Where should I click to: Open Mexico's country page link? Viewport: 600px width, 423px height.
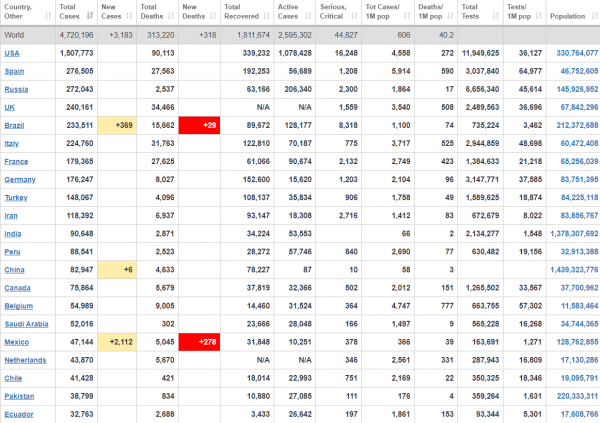(x=16, y=342)
